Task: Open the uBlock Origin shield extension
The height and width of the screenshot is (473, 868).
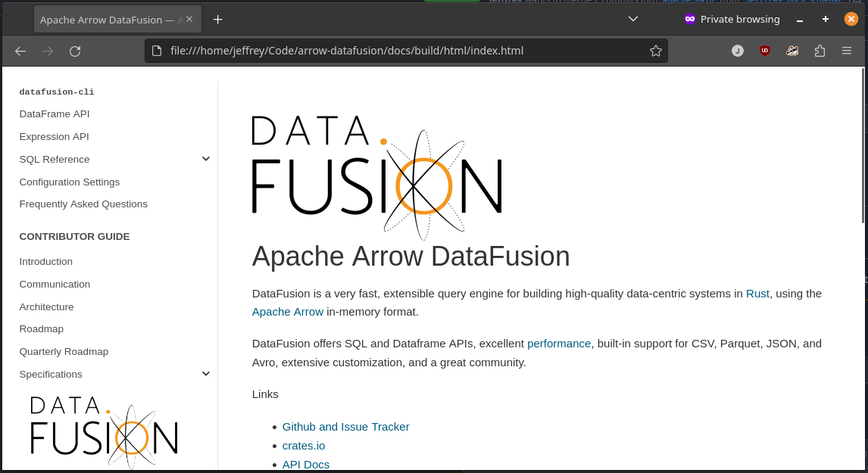Action: pos(765,51)
